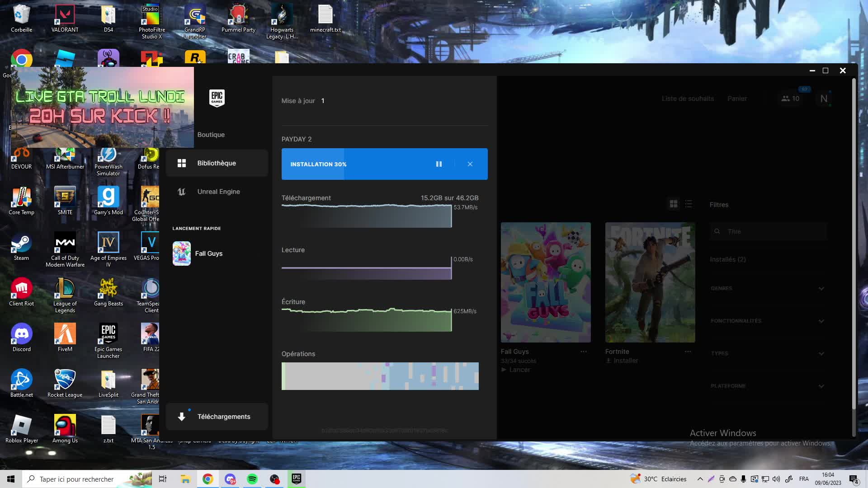
Task: Open the Rocket League desktop icon
Action: click(x=65, y=384)
